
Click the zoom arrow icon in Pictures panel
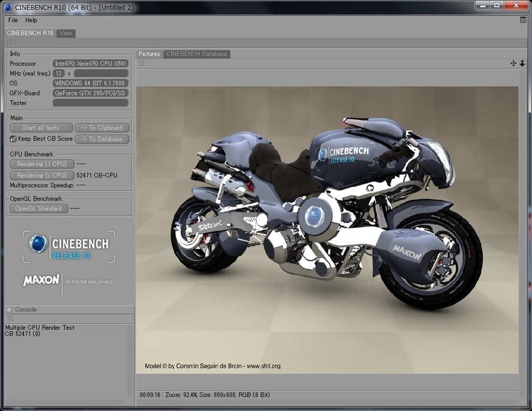click(522, 63)
